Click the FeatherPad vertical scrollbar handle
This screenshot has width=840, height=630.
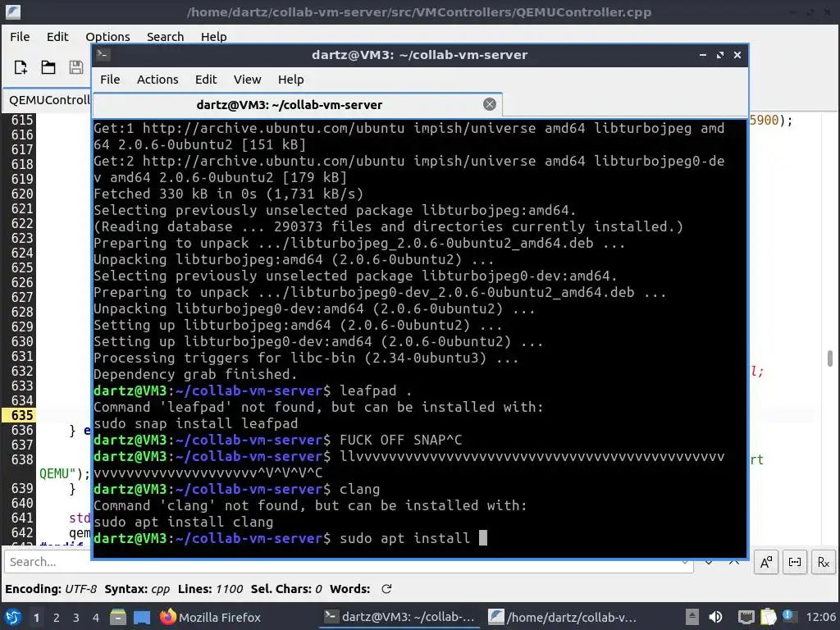click(x=830, y=358)
